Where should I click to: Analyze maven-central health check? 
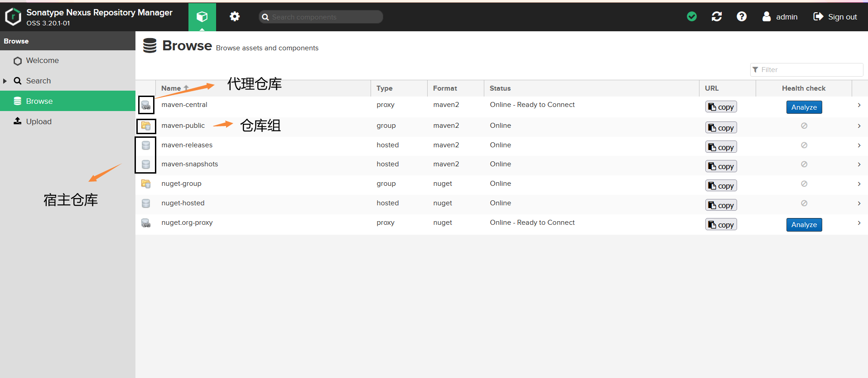(x=804, y=107)
